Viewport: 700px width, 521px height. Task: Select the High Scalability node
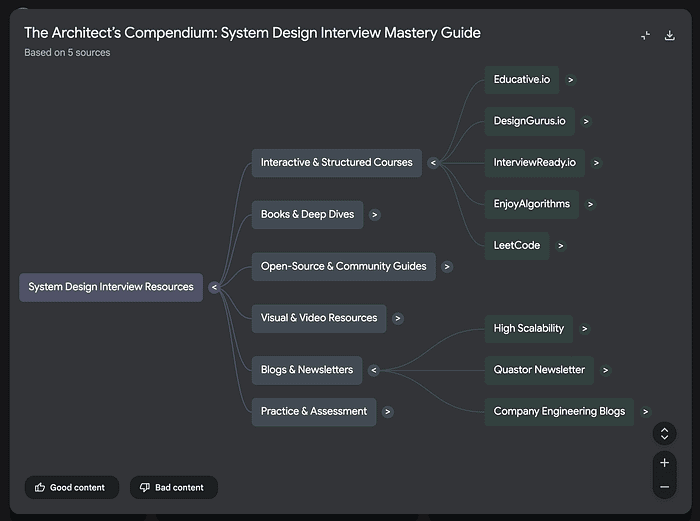tap(528, 328)
